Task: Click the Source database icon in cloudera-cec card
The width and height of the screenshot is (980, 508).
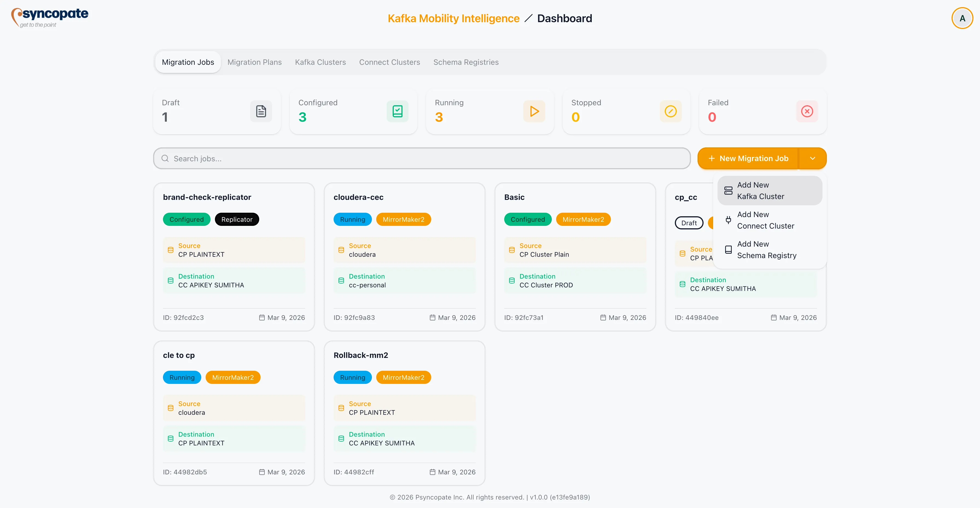Action: 341,250
